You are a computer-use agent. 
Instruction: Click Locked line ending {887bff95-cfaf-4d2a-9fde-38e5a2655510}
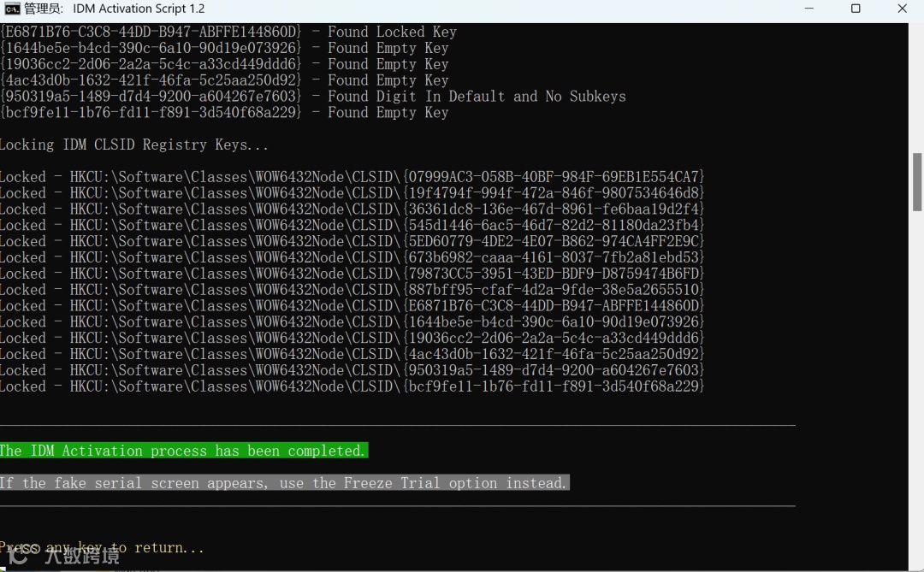(x=352, y=290)
